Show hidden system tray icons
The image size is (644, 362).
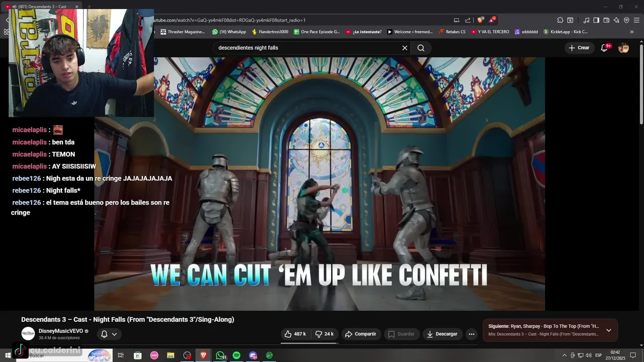tap(564, 355)
